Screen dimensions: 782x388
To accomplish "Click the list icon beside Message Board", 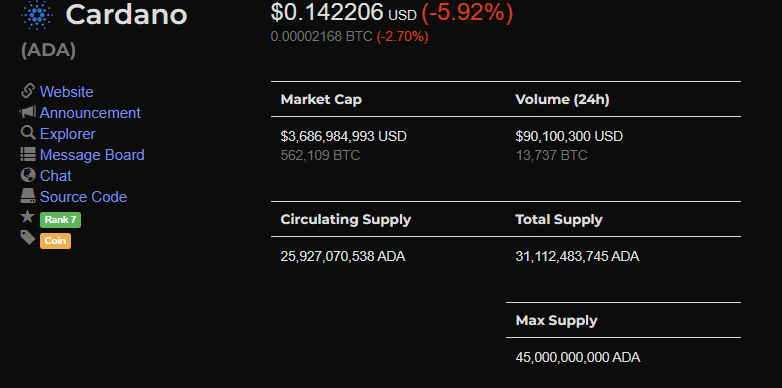I will tap(27, 154).
